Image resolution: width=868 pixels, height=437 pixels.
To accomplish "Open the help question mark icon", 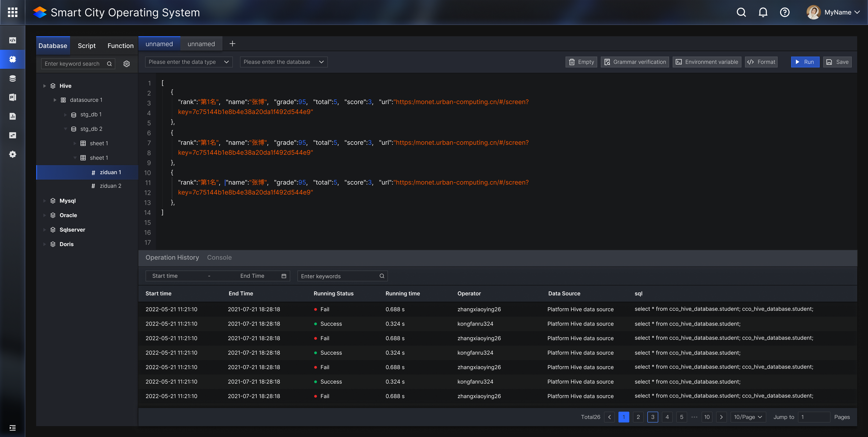I will 785,13.
